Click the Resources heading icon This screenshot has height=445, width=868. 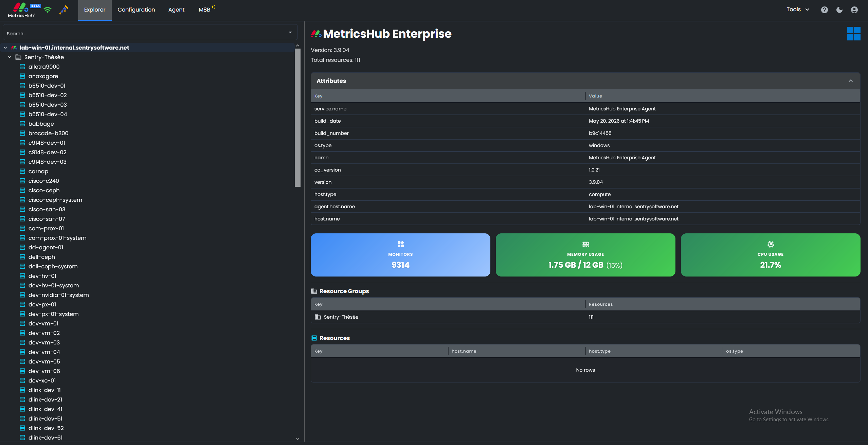(x=314, y=338)
